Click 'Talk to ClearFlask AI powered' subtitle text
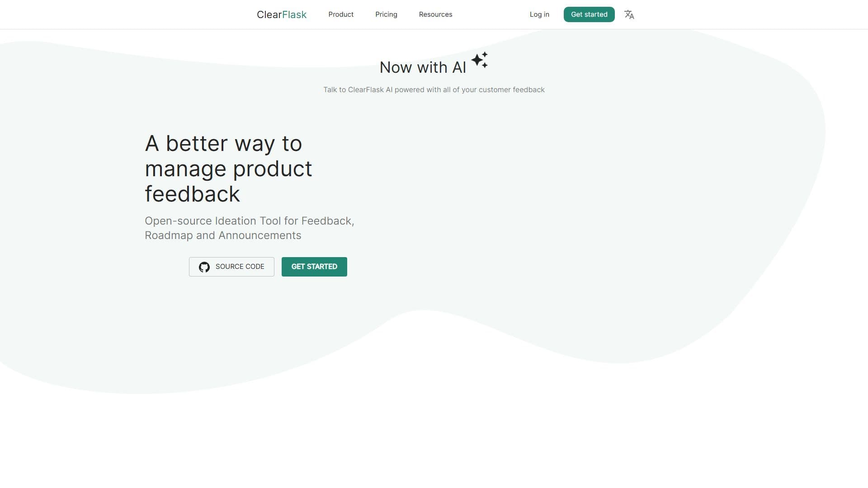 (434, 89)
